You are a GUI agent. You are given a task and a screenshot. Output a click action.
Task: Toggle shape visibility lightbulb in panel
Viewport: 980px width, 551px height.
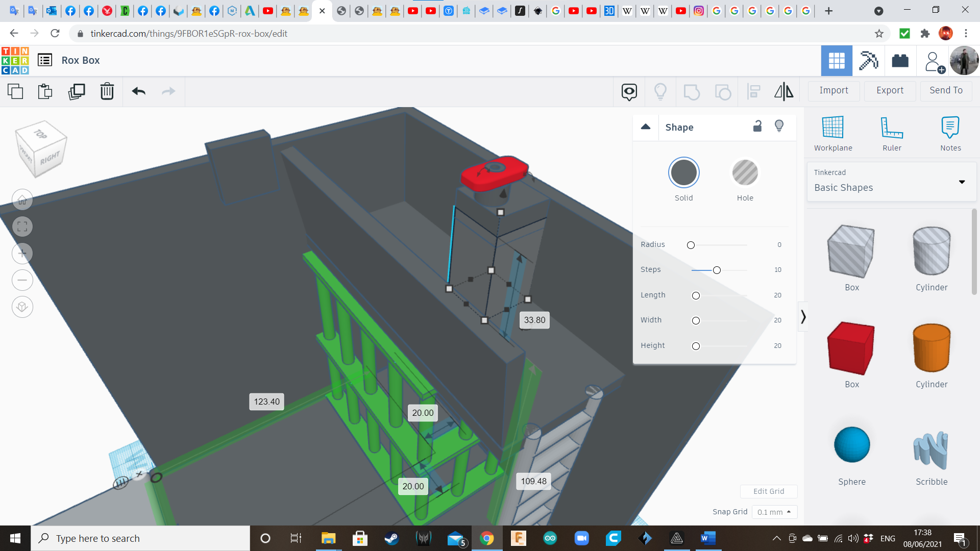point(779,126)
